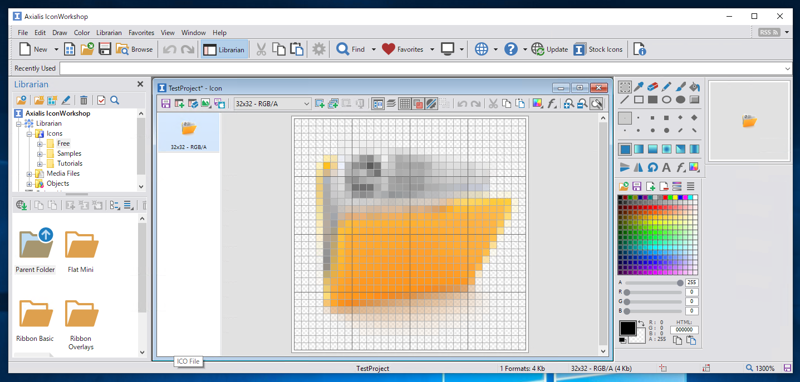Click the RSS feed button
This screenshot has width=800, height=382.
(x=769, y=33)
